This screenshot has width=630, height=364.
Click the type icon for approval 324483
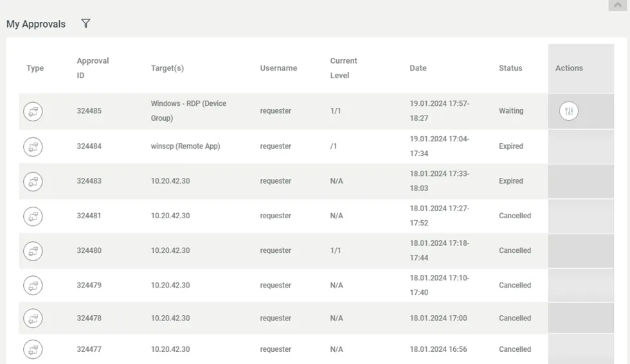(33, 182)
